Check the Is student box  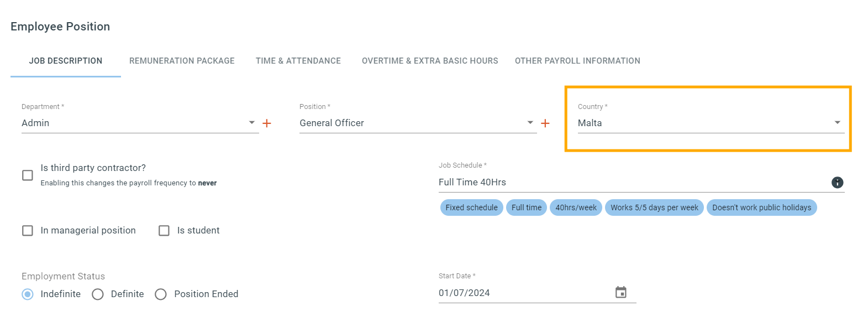click(x=164, y=231)
